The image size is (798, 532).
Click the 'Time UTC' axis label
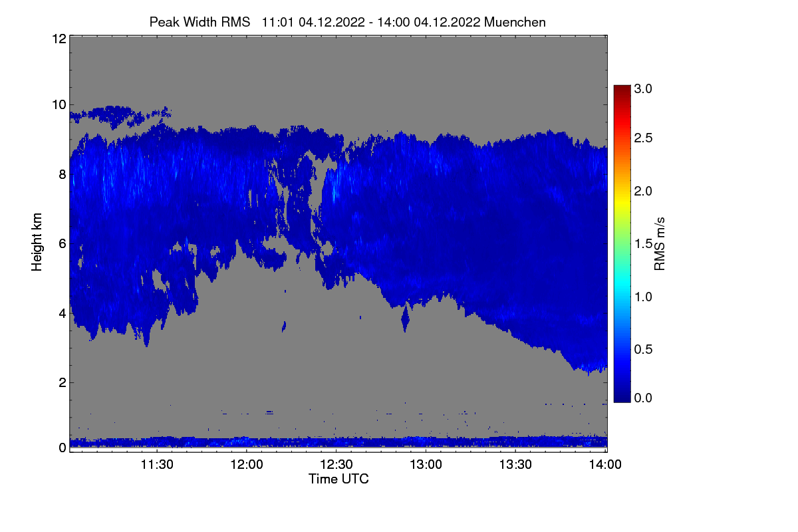click(338, 479)
